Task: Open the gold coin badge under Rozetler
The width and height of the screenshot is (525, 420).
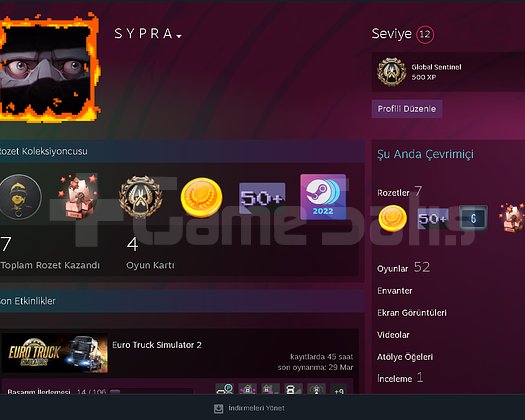Action: tap(392, 218)
